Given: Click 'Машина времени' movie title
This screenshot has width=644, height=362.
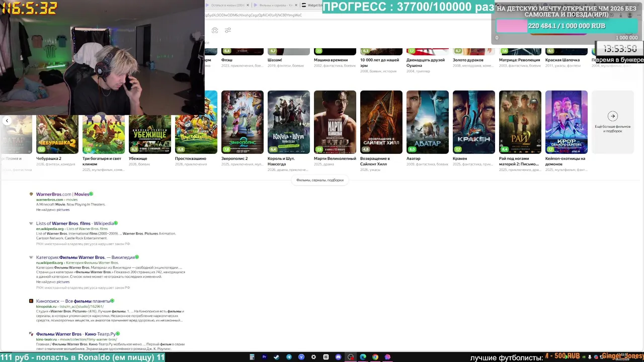Looking at the screenshot, I should [x=331, y=60].
